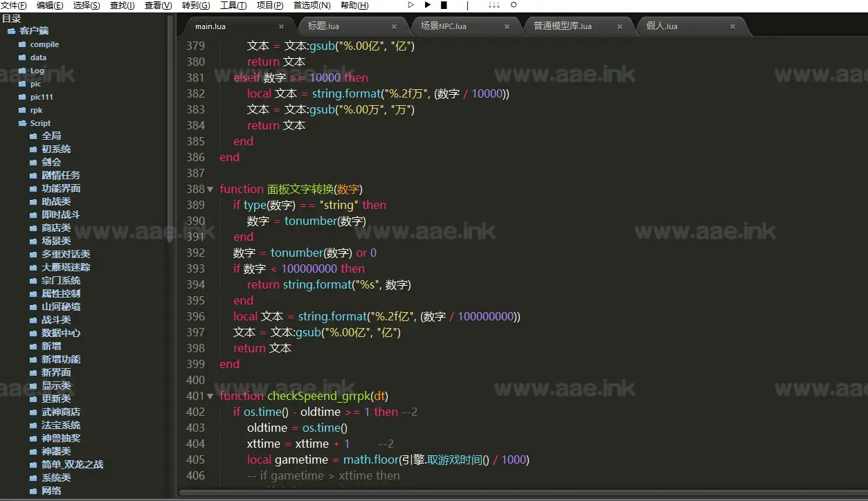Expand the 属性控制 folder
The width and height of the screenshot is (868, 501).
click(33, 294)
